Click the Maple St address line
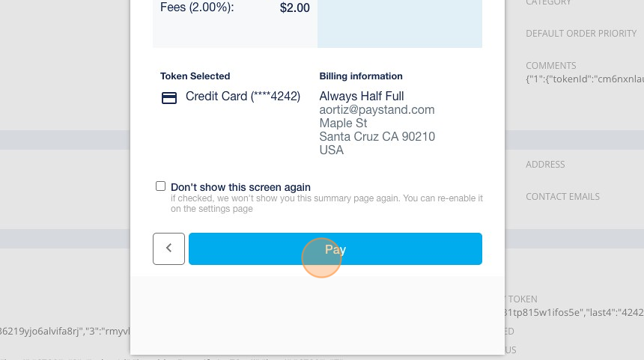 point(343,123)
